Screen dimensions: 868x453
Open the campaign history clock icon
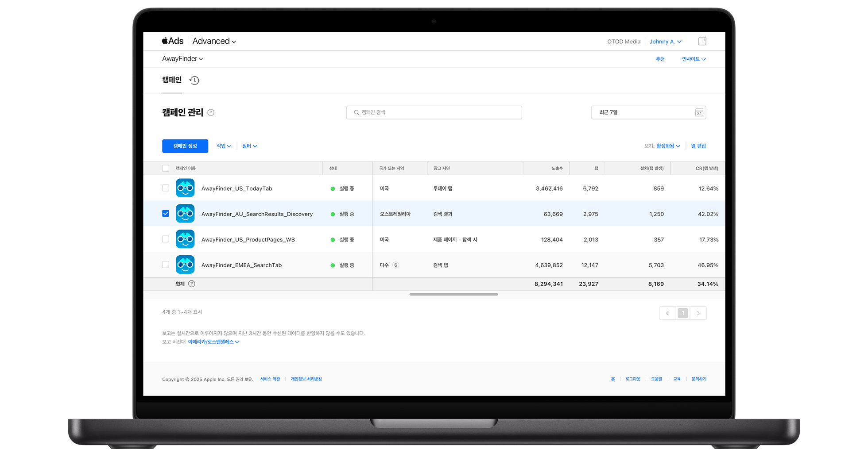[194, 81]
